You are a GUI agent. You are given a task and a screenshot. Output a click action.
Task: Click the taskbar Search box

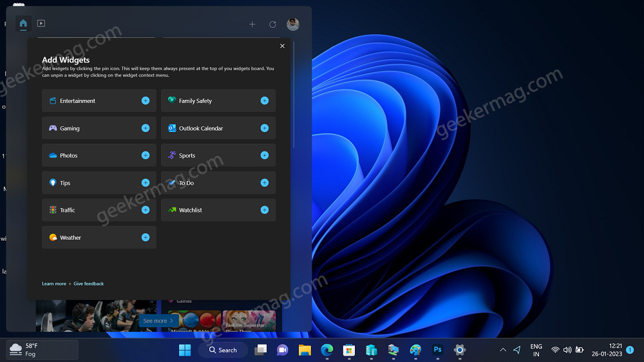[x=223, y=350]
